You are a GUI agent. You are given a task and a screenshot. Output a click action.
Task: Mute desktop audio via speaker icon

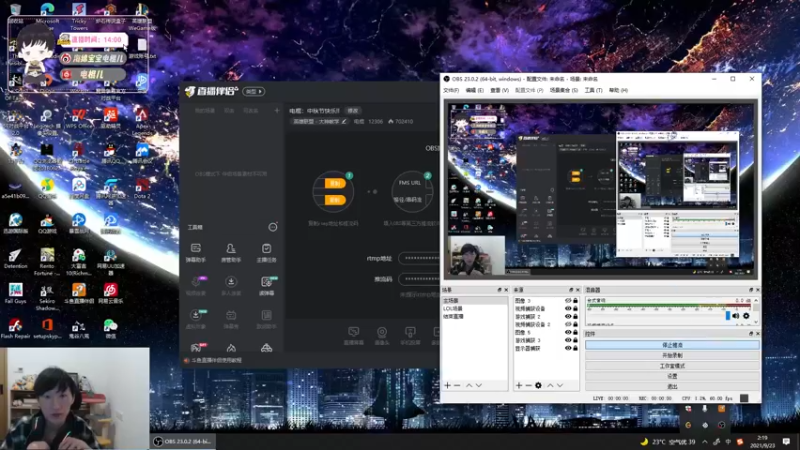click(x=736, y=316)
